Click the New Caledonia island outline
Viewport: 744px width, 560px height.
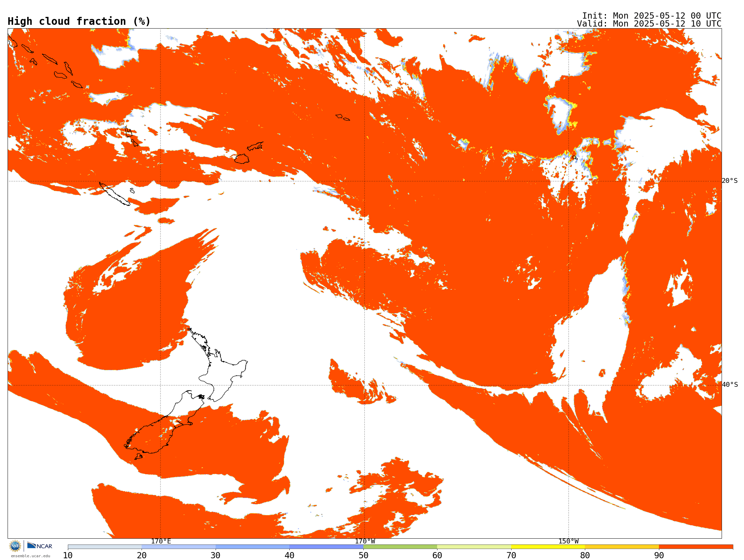coord(114,194)
